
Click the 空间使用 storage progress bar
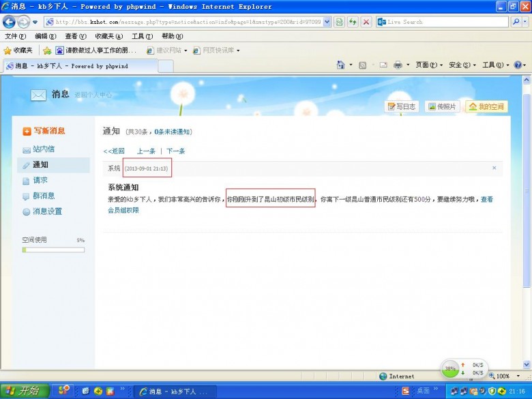click(53, 250)
